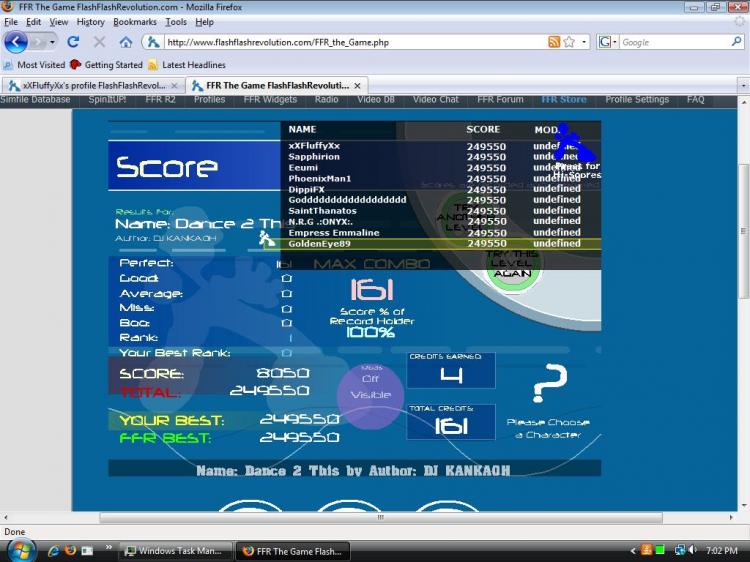Image resolution: width=750 pixels, height=562 pixels.
Task: Open the Bookmarks menu
Action: point(134,22)
